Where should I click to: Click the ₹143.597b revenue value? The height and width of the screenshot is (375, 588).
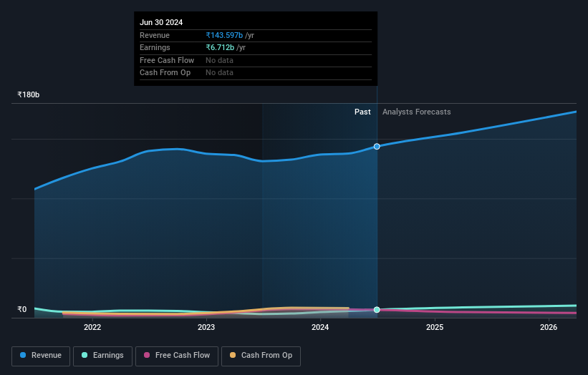[224, 35]
